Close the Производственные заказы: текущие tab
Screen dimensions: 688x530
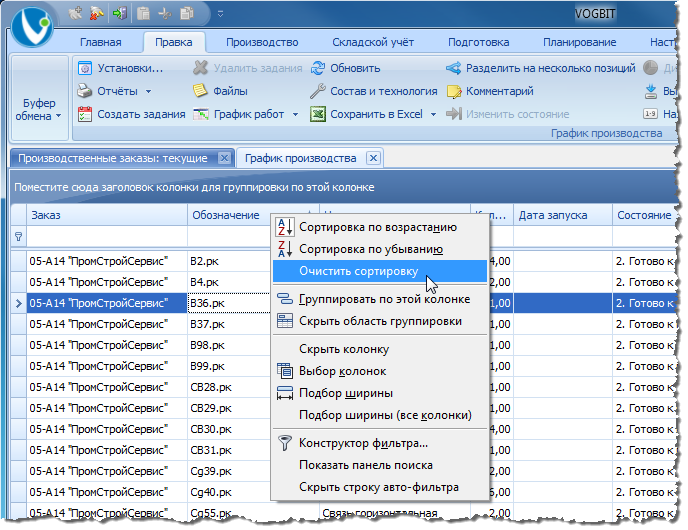(224, 158)
